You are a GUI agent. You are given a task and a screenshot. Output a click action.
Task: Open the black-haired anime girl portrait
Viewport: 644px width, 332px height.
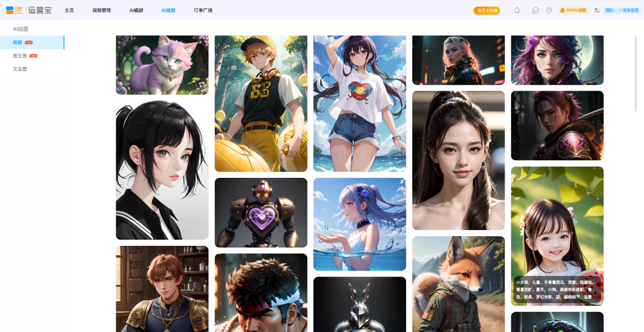[x=162, y=170]
